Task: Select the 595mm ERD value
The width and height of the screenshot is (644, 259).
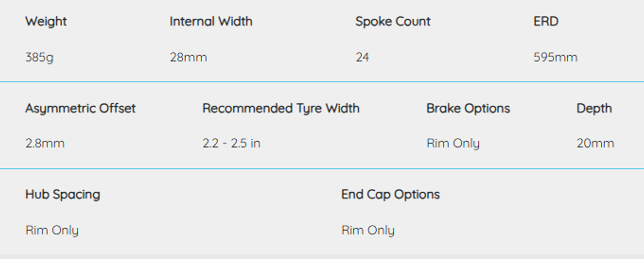Action: tap(555, 57)
